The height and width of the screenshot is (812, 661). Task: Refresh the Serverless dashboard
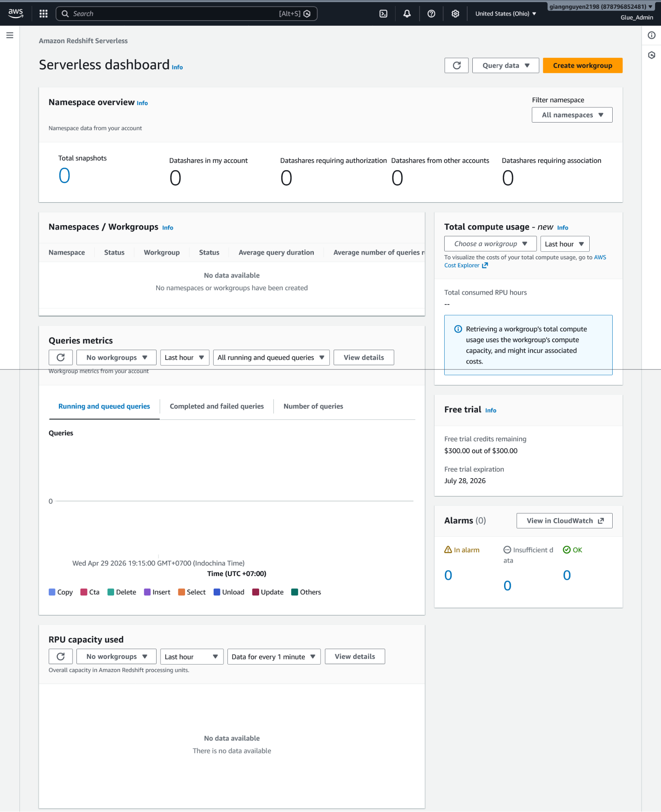coord(457,65)
